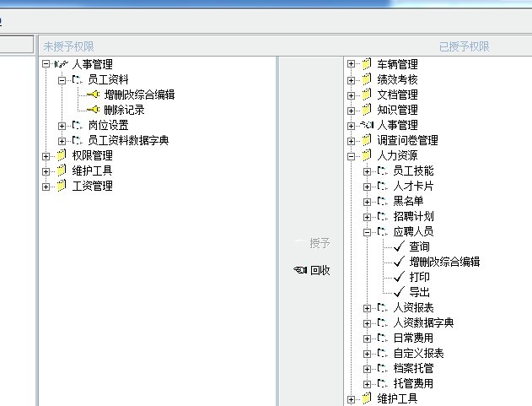Select 员工资料数据字典 tree item
Screen dimensions: 532x406
128,140
